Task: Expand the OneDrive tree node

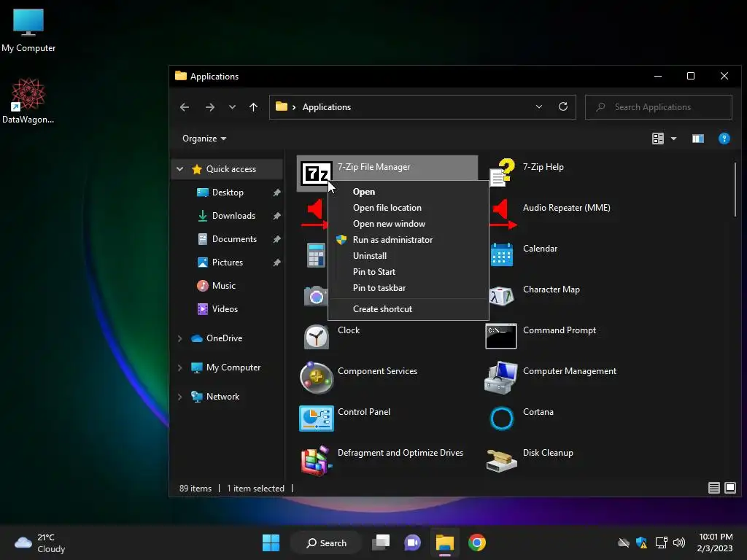Action: (180, 338)
